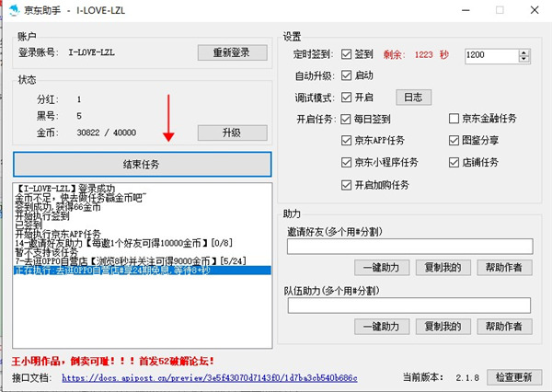Click the remaining seconds value 1223
This screenshot has width=552, height=392.
pyautogui.click(x=423, y=54)
